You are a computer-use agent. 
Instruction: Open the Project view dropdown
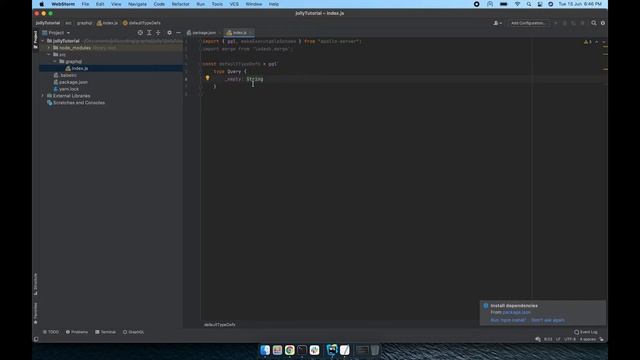(56, 33)
